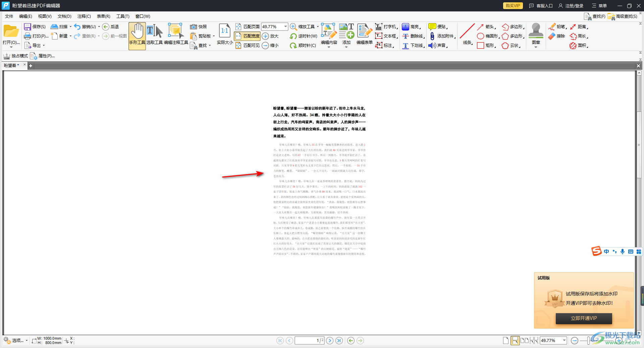This screenshot has width=644, height=348.
Task: Attach a file with 添加附件
Action: coord(442,36)
